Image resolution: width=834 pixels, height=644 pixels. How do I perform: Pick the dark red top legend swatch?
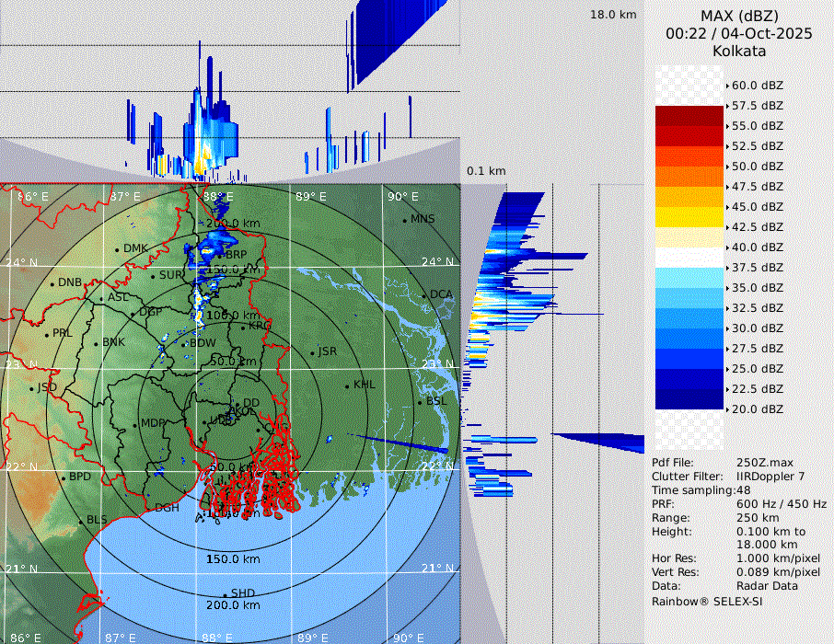coord(689,115)
